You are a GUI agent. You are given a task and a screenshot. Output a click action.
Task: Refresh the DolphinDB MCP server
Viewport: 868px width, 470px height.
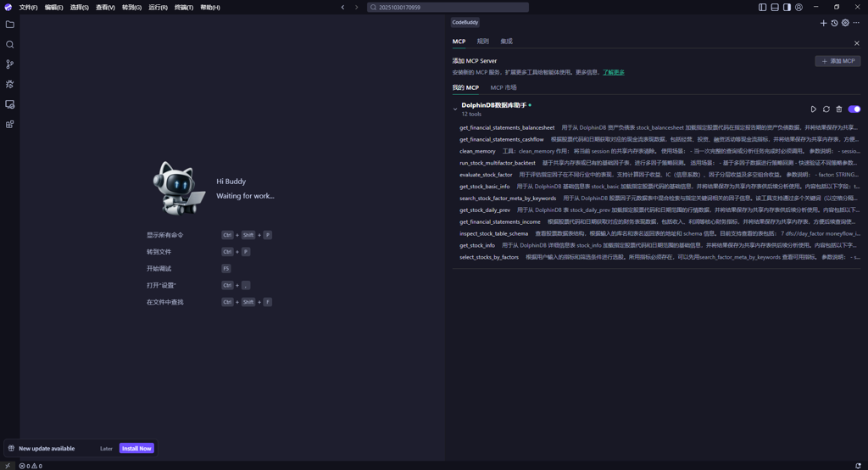(826, 109)
